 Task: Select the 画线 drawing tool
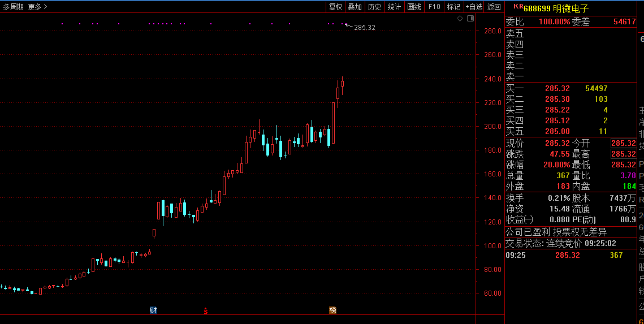coord(414,7)
